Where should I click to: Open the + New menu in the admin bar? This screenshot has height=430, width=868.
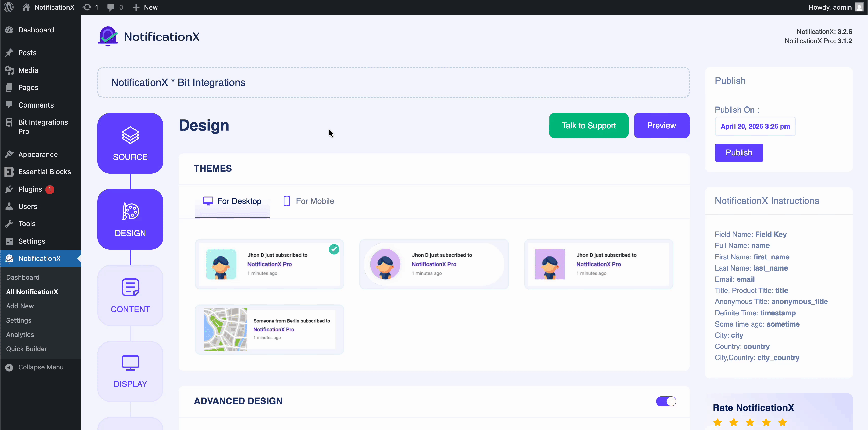(x=145, y=7)
